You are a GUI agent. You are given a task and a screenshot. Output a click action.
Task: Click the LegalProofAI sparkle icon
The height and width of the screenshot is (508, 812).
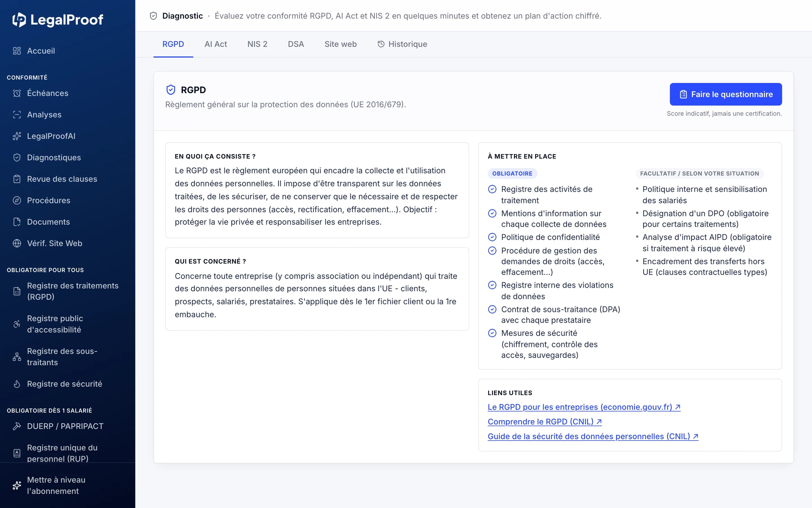pyautogui.click(x=17, y=136)
